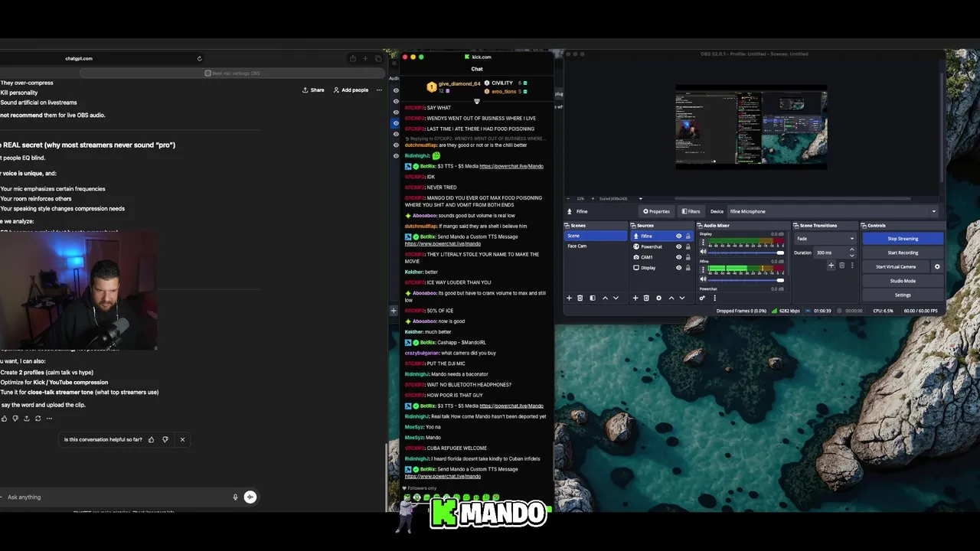Toggle lock on Powerchat source
The height and width of the screenshot is (551, 980).
tap(688, 246)
